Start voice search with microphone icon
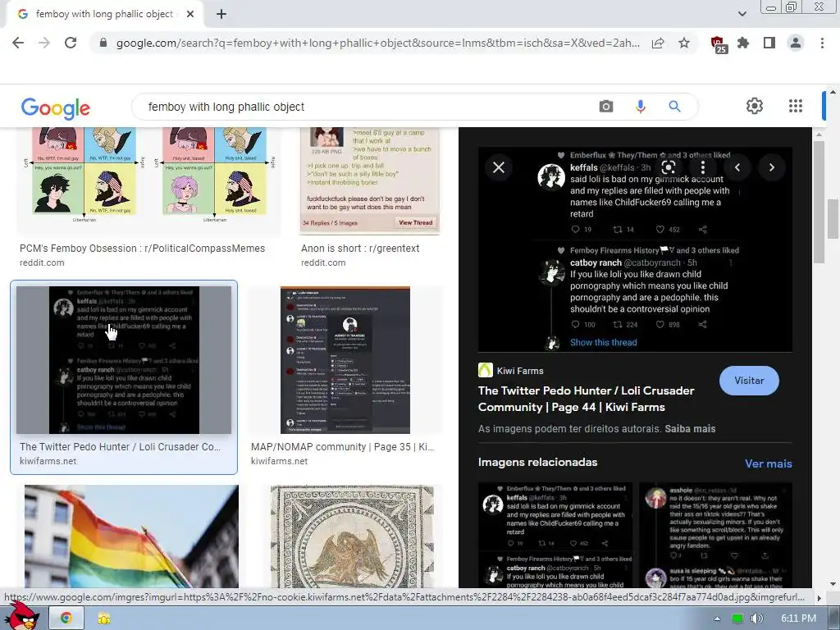 coord(640,107)
